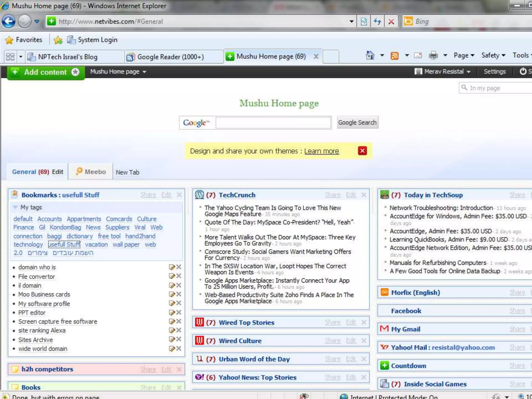Click the System Login favorites link
Viewport: 532px width, 399px height.
pos(92,40)
